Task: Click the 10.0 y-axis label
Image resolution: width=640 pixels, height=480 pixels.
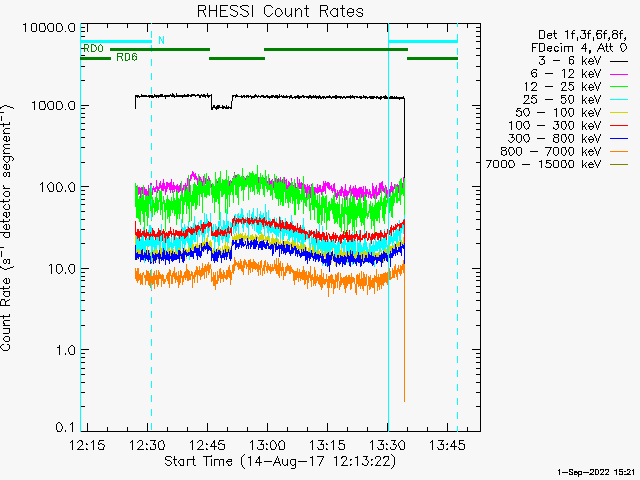Action: 62,269
